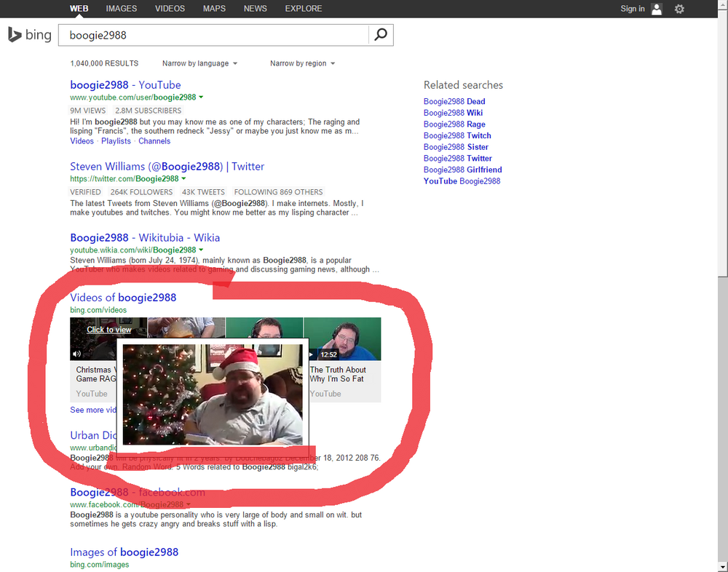The width and height of the screenshot is (728, 572).
Task: Open the Boogie2988 - facebook.com result
Action: (138, 492)
